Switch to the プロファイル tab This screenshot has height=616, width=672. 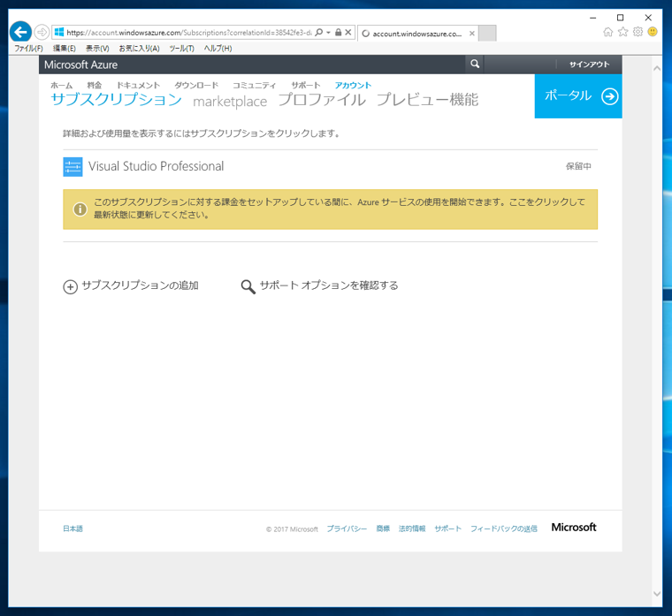click(322, 100)
